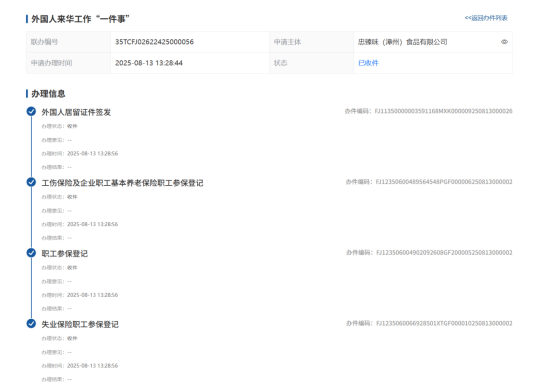554x389 pixels.
Task: Click 办理状态: 收件 under 职工参保登记
Action: pos(59,267)
